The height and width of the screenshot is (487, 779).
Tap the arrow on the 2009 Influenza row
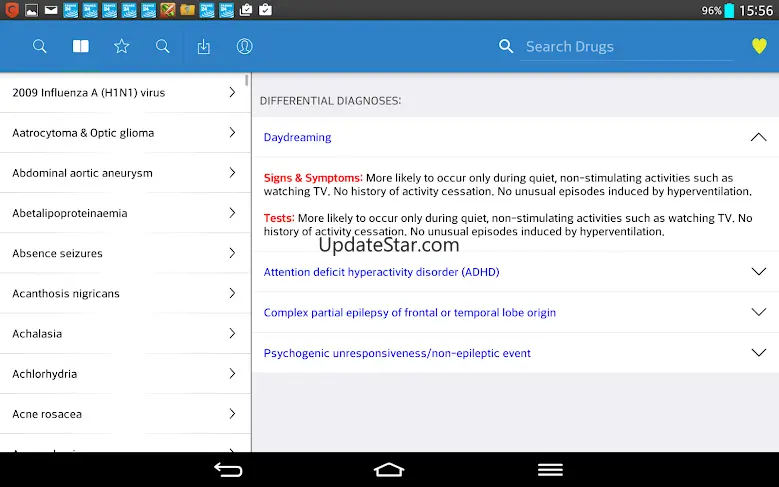[x=232, y=92]
